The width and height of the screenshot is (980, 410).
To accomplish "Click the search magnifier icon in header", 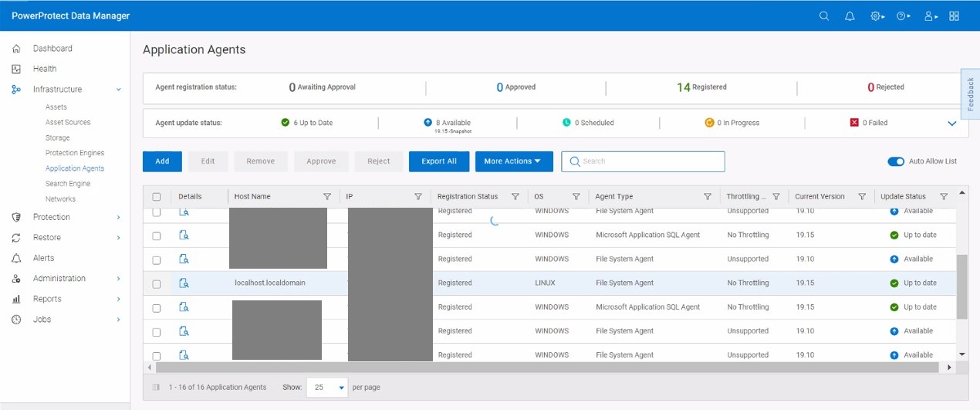I will pos(824,16).
